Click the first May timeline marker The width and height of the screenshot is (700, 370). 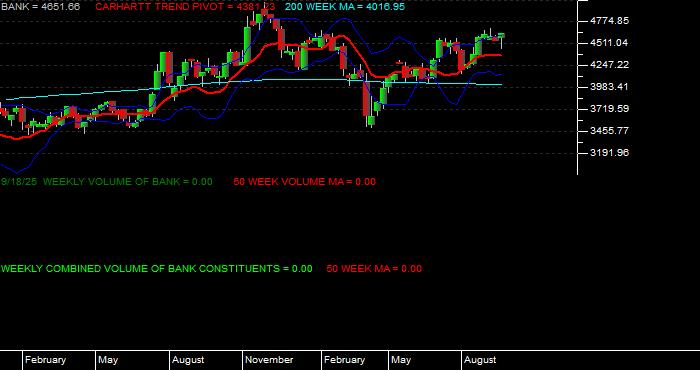click(108, 360)
